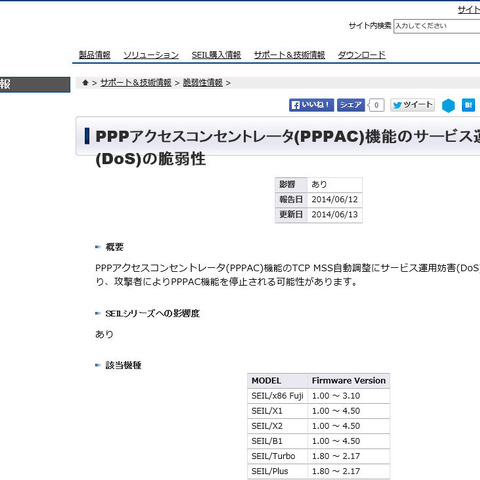Focus the サイト内検索 search input field
Image resolution: width=480 pixels, height=480 pixels.
[437, 26]
